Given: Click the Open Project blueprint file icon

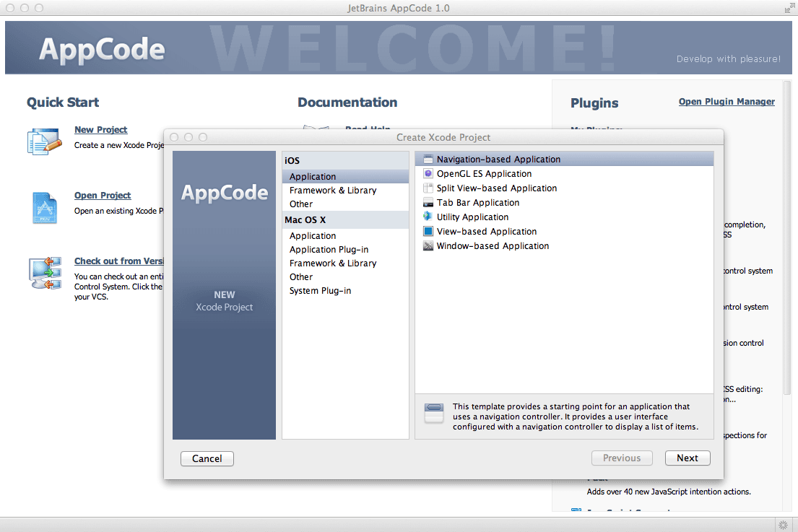Looking at the screenshot, I should (44, 207).
